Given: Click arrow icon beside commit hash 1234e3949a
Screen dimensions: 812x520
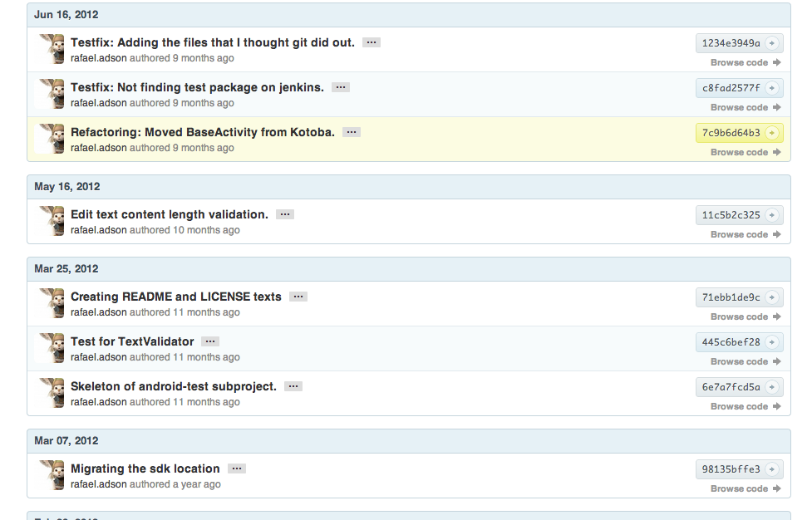Looking at the screenshot, I should (x=771, y=43).
